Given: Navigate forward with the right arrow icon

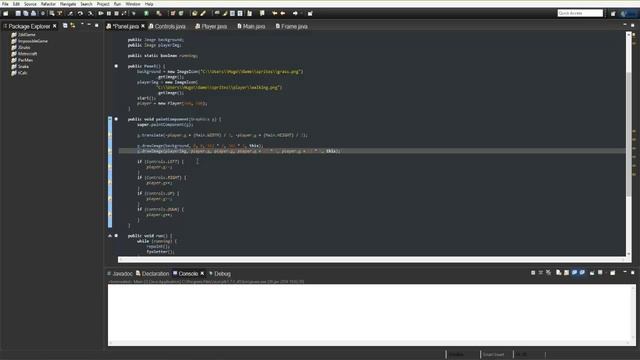Looking at the screenshot, I should point(295,13).
